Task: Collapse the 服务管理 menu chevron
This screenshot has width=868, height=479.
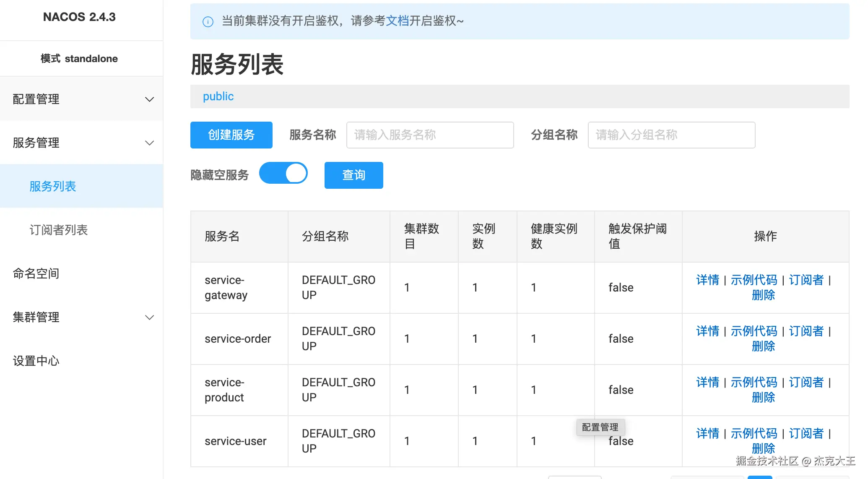Action: pos(149,143)
